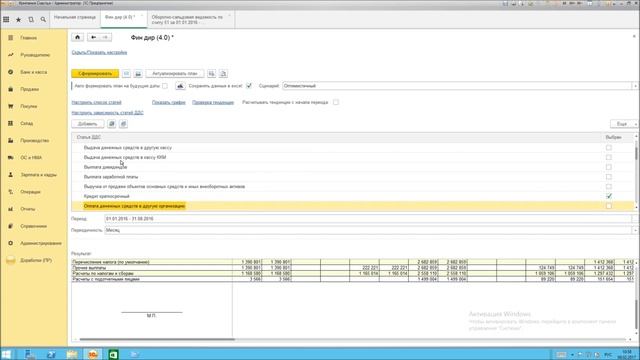Click second icon next to Добавить

click(x=123, y=124)
